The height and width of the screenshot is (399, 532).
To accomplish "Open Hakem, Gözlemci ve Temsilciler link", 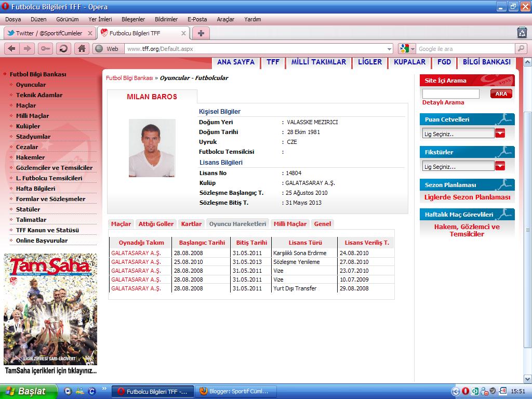I will (x=467, y=230).
